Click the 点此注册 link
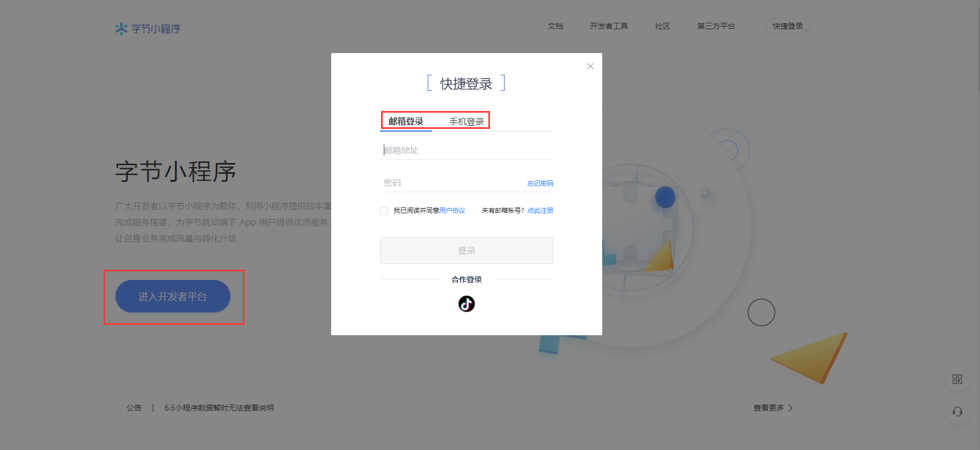980x450 pixels. [540, 211]
